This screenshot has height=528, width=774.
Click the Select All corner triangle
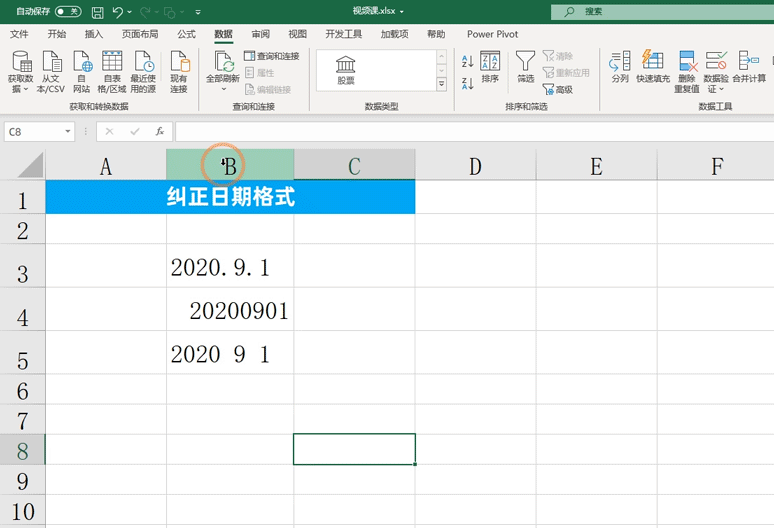pyautogui.click(x=31, y=165)
